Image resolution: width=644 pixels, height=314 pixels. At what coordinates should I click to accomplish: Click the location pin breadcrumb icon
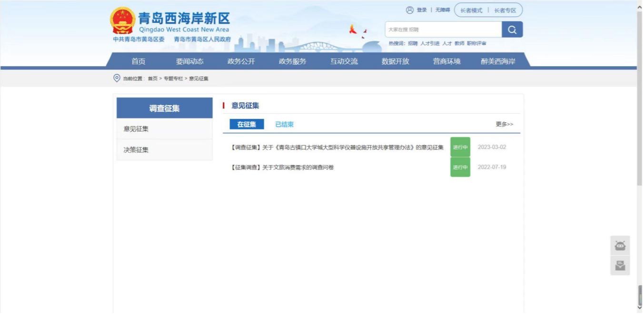117,78
